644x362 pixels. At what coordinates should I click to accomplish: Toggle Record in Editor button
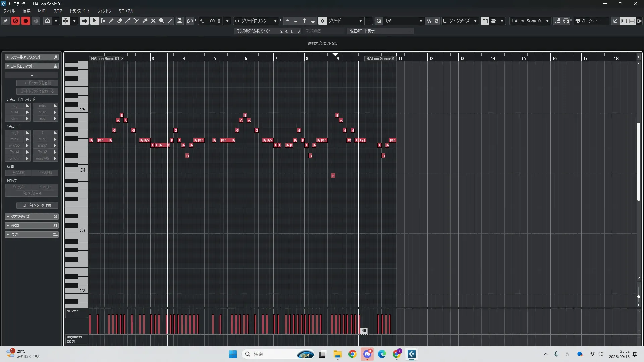click(x=25, y=21)
